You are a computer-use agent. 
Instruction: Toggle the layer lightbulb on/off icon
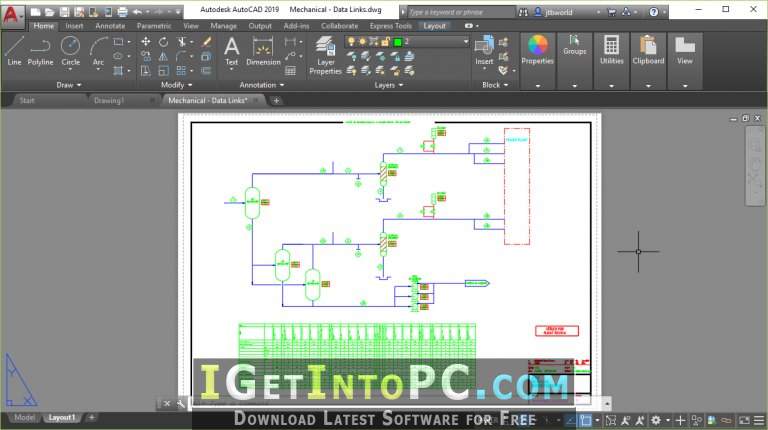tap(351, 42)
